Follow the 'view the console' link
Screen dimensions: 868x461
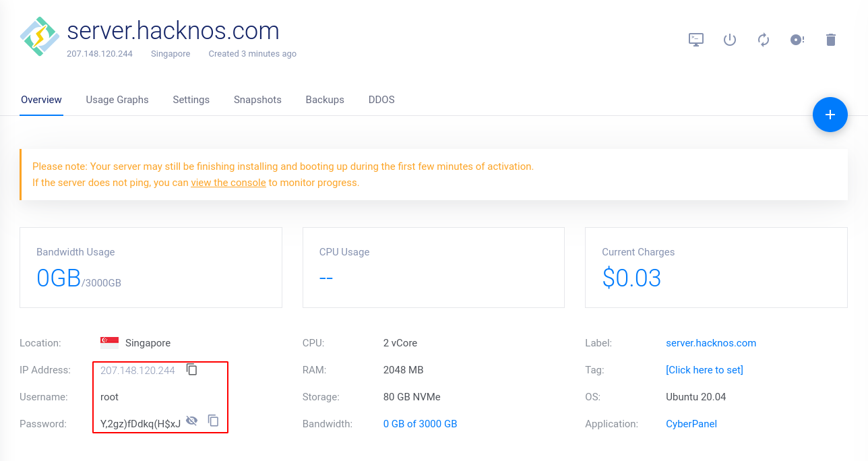[228, 183]
